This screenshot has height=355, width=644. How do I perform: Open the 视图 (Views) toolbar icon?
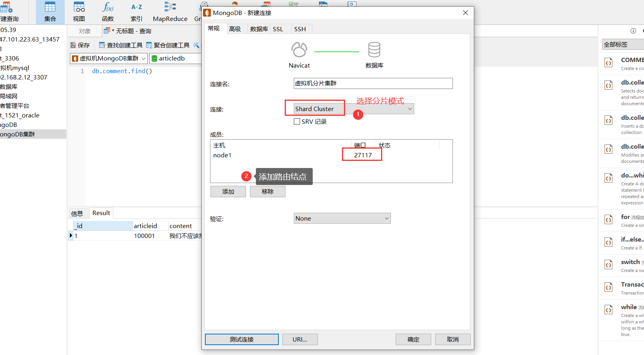coord(79,12)
